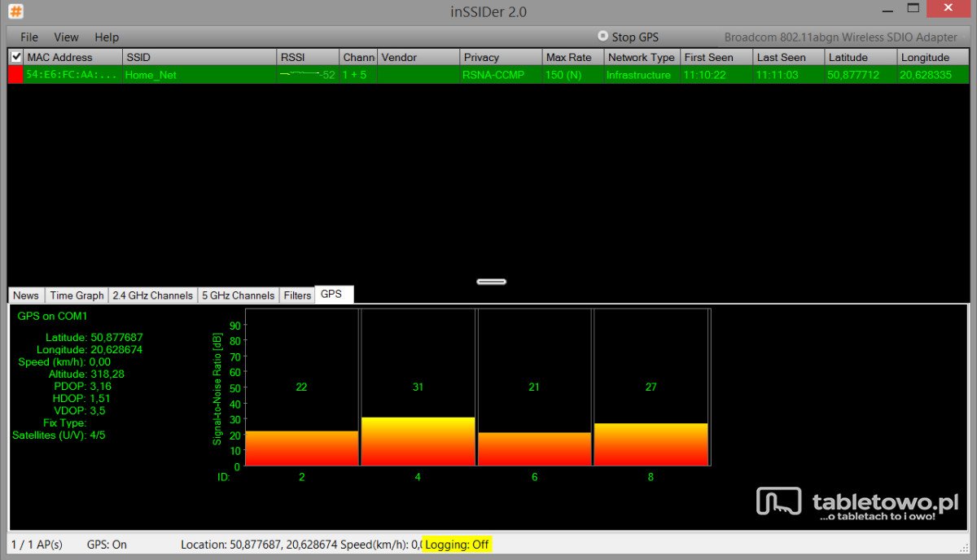
Task: Toggle the Logging: Off status indicator
Action: click(458, 545)
